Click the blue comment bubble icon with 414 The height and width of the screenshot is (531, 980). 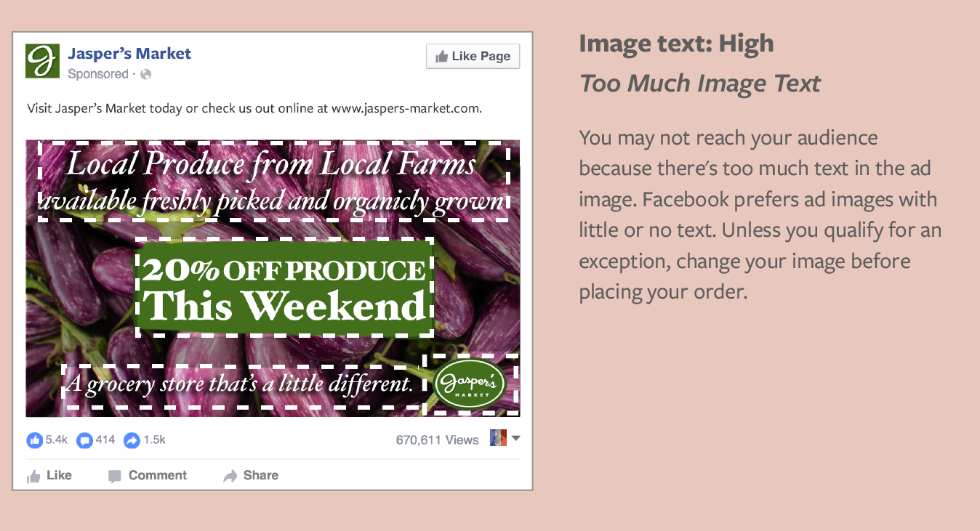point(85,440)
